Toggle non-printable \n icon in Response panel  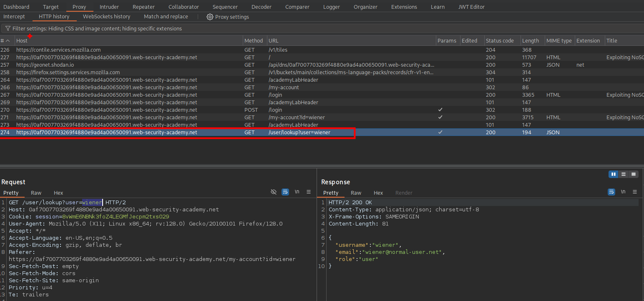[623, 192]
